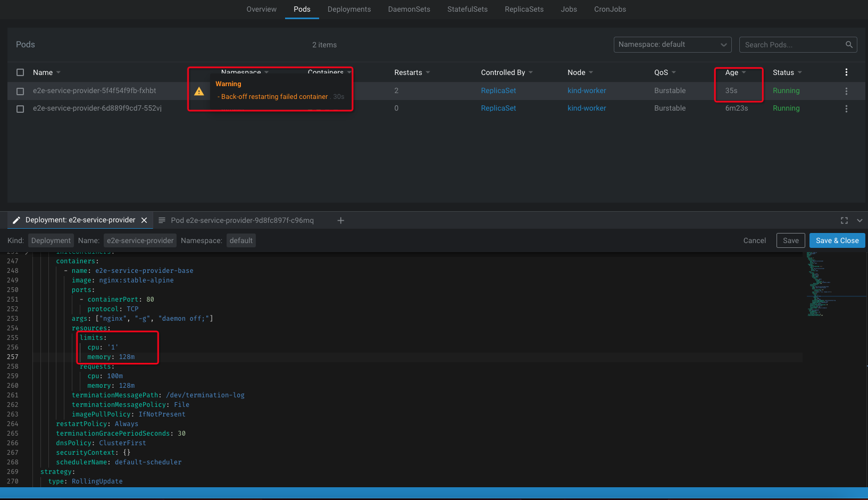Switch to the Overview tab
The width and height of the screenshot is (868, 500).
tap(261, 9)
